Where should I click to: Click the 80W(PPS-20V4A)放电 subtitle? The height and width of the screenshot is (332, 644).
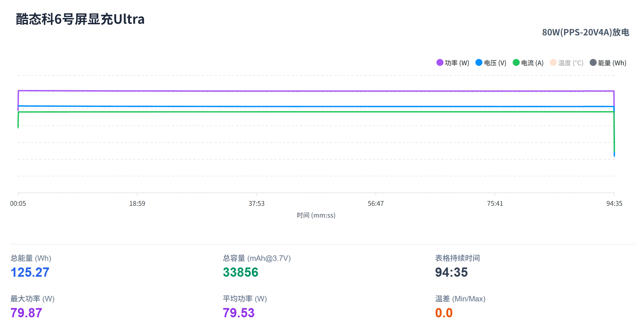586,32
